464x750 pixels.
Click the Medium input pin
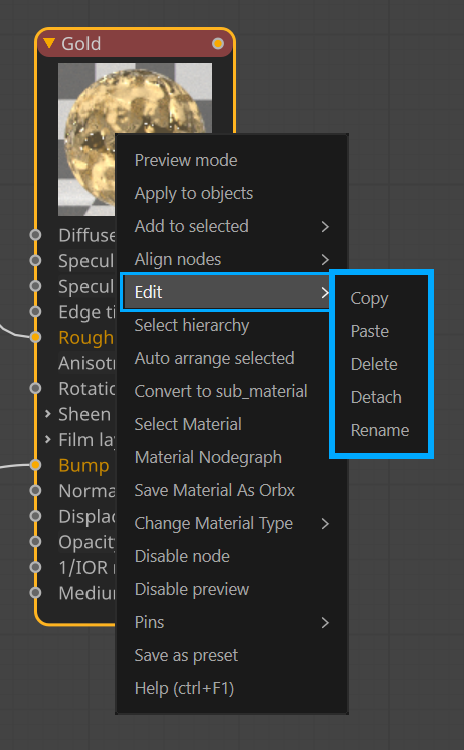35,593
